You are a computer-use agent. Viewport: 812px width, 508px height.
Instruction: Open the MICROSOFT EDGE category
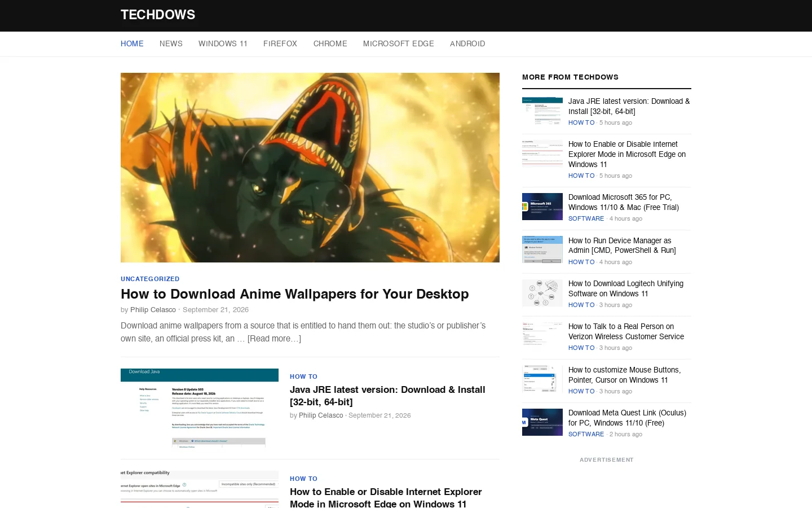pos(399,43)
